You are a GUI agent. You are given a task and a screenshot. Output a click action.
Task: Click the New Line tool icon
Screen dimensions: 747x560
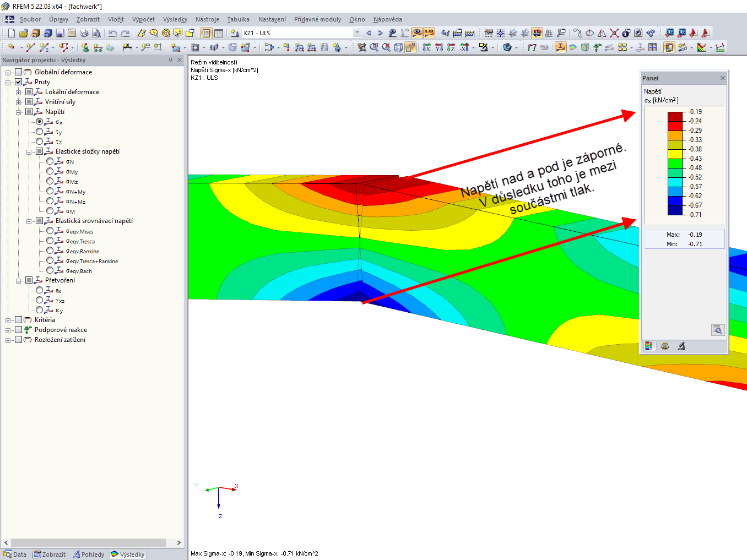(31, 47)
